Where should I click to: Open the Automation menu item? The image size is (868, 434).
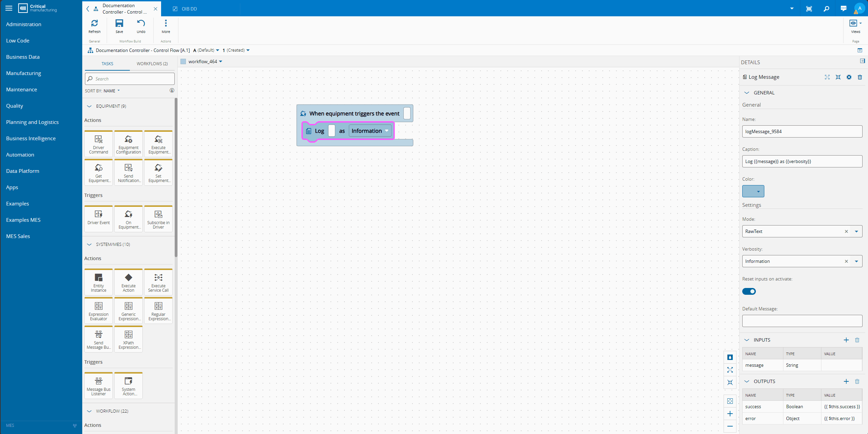click(x=20, y=155)
